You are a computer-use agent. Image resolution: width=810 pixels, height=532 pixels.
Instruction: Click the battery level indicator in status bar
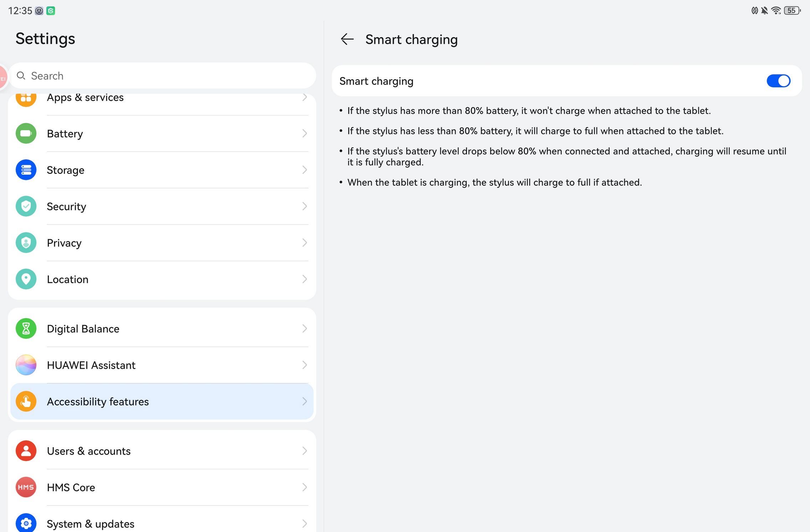[x=792, y=10]
